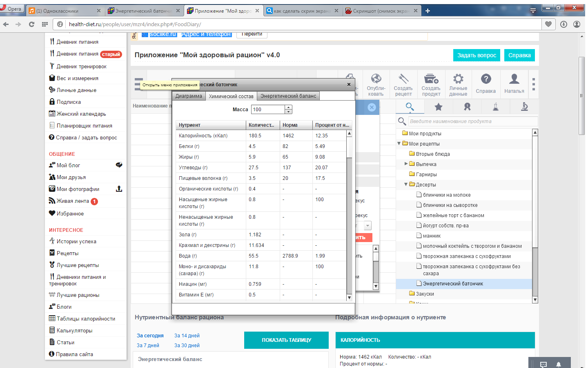Increase Масса value with up stepper arrow
The height and width of the screenshot is (368, 588).
tap(289, 107)
